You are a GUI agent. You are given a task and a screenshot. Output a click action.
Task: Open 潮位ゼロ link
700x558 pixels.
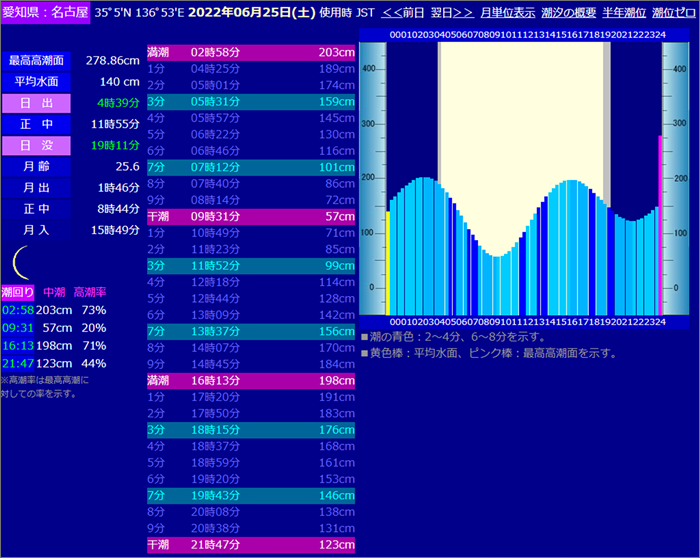click(673, 12)
